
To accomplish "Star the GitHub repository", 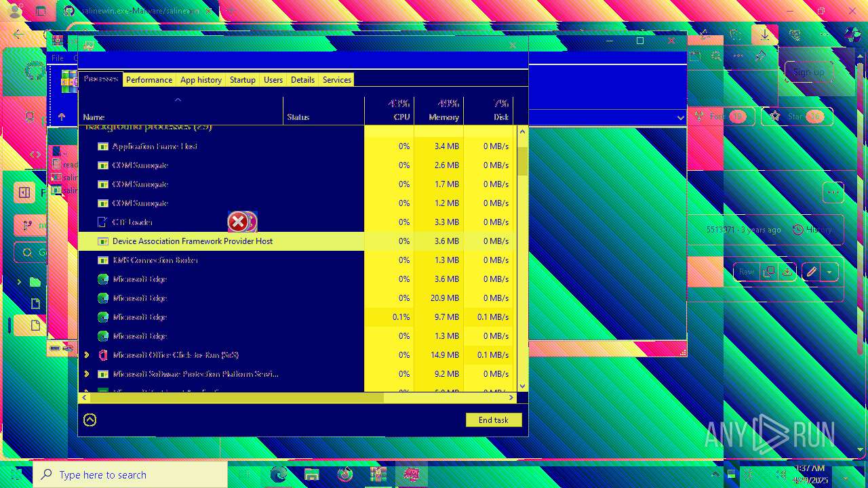I will click(x=797, y=117).
